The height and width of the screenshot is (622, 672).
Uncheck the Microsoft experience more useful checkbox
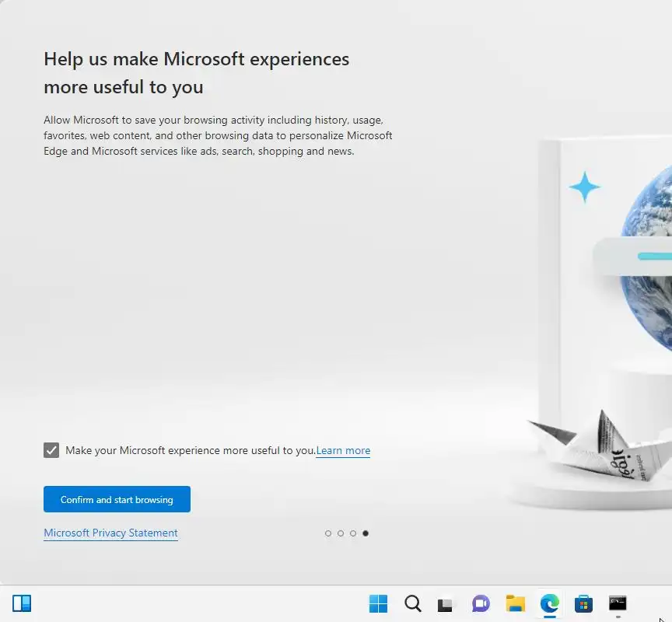click(x=51, y=450)
